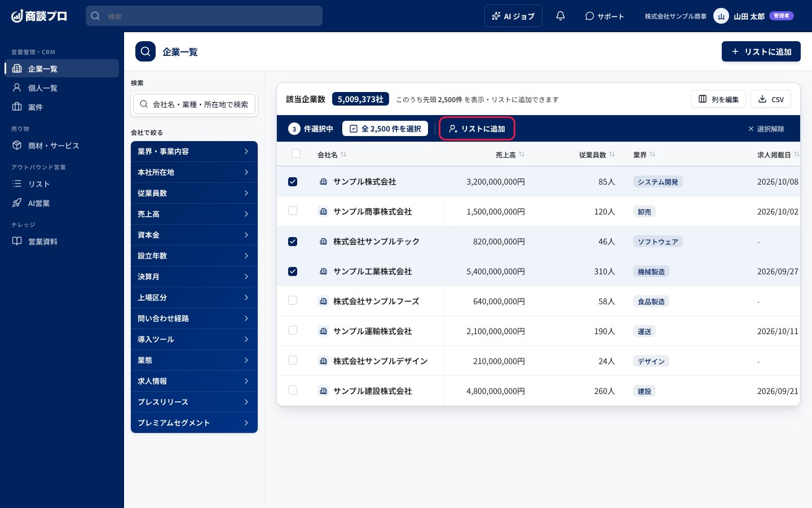Click building icon for サンプル運輸株式会社

323,331
